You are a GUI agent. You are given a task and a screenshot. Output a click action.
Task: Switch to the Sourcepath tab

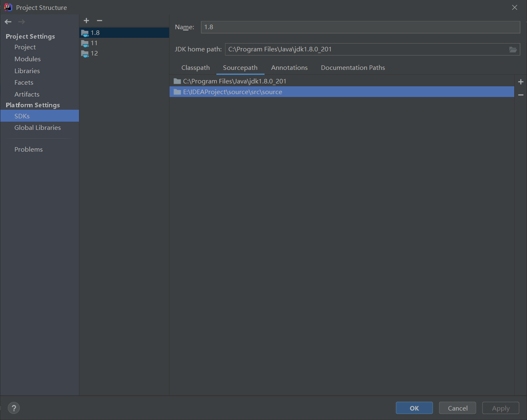click(240, 68)
